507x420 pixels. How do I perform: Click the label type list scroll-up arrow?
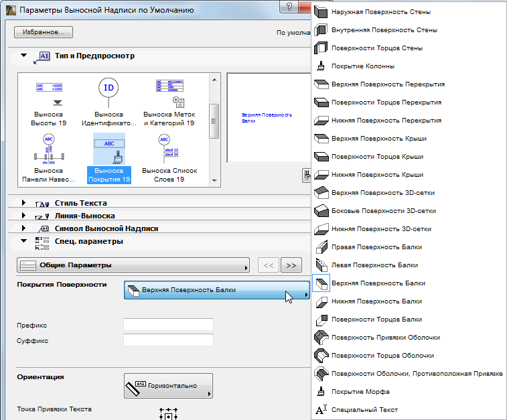pyautogui.click(x=214, y=80)
